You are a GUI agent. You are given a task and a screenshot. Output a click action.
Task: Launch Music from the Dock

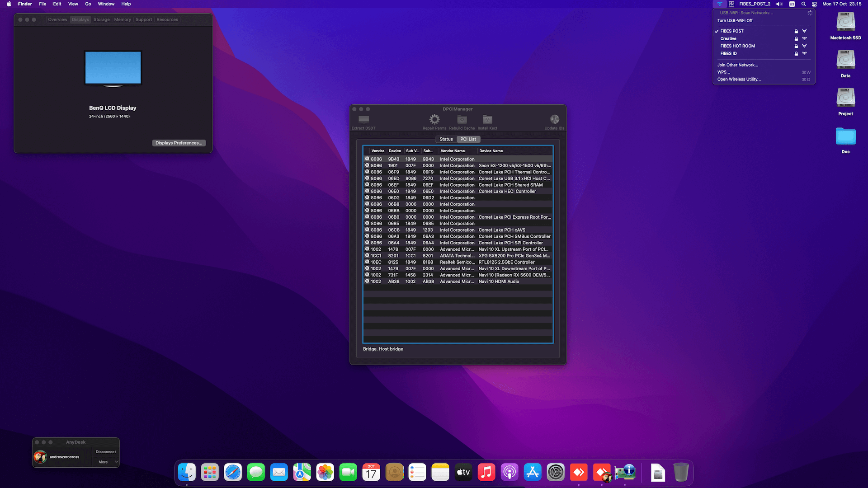pos(486,472)
